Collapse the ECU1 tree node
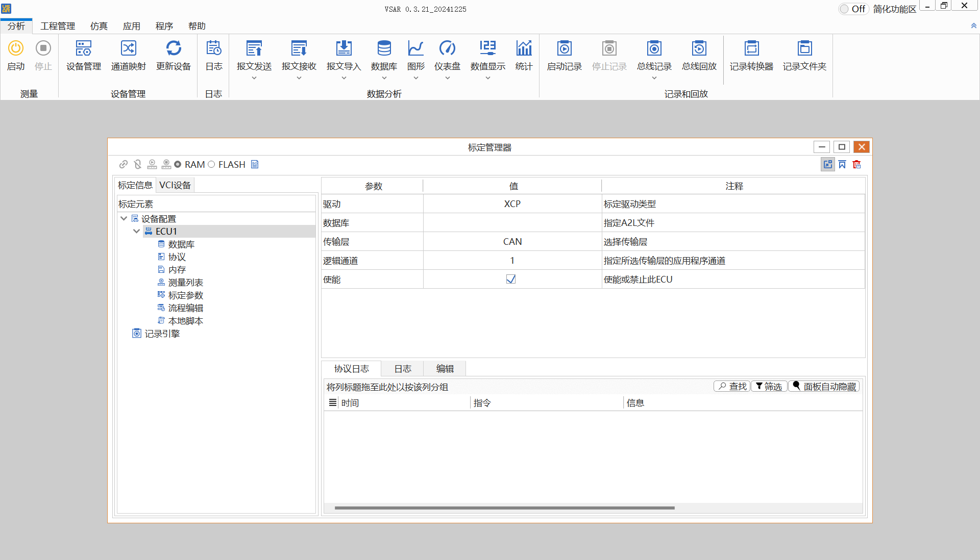 [x=136, y=231]
